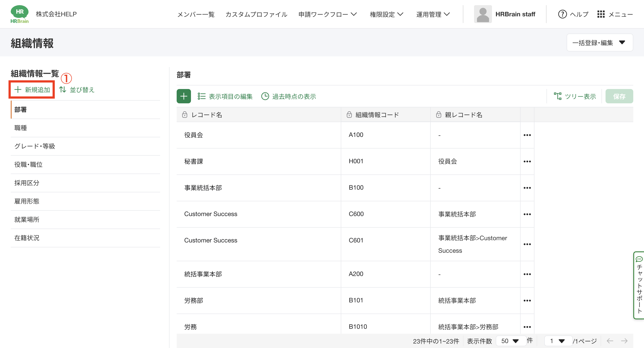Viewport: 644px width, 348px height.
Task: Expand the 権限設定 menu
Action: [386, 14]
